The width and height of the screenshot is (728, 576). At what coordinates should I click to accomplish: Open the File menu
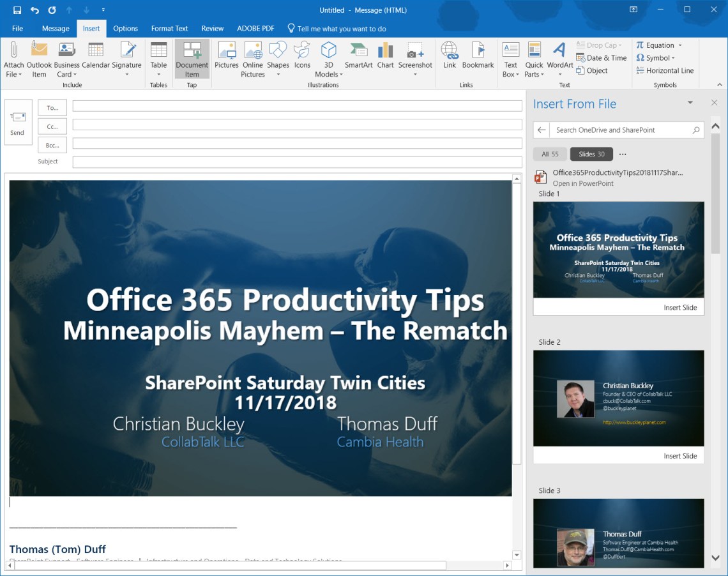[17, 28]
